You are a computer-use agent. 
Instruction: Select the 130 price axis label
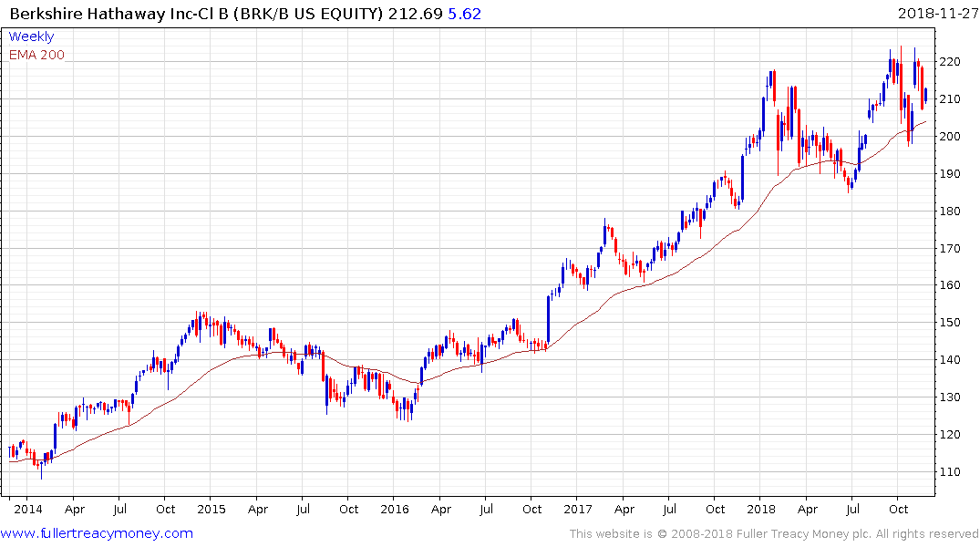(x=949, y=397)
